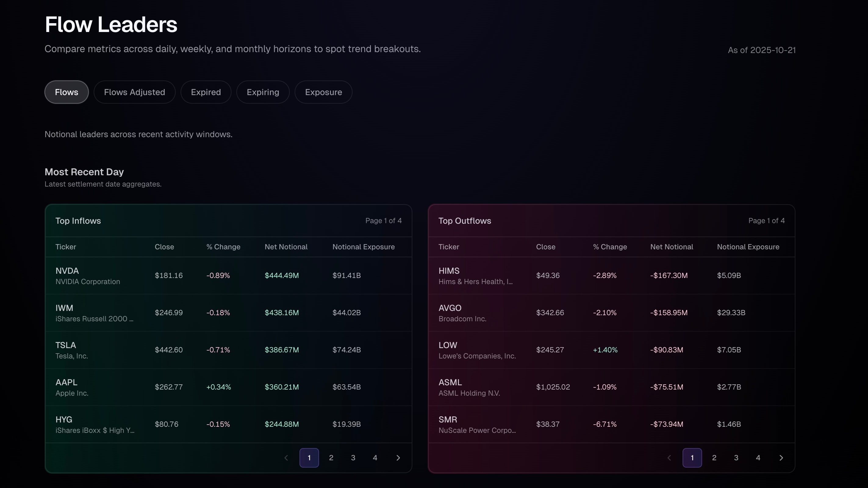Click the TSLA Tesla row
The width and height of the screenshot is (868, 488).
[66, 346]
